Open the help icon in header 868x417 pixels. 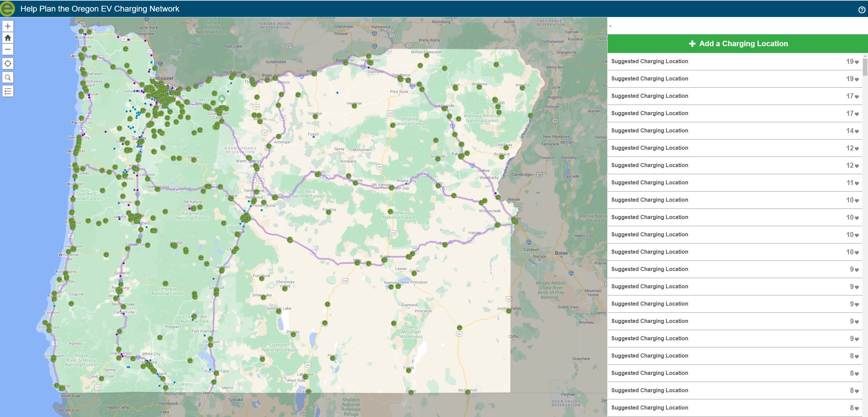(x=862, y=10)
